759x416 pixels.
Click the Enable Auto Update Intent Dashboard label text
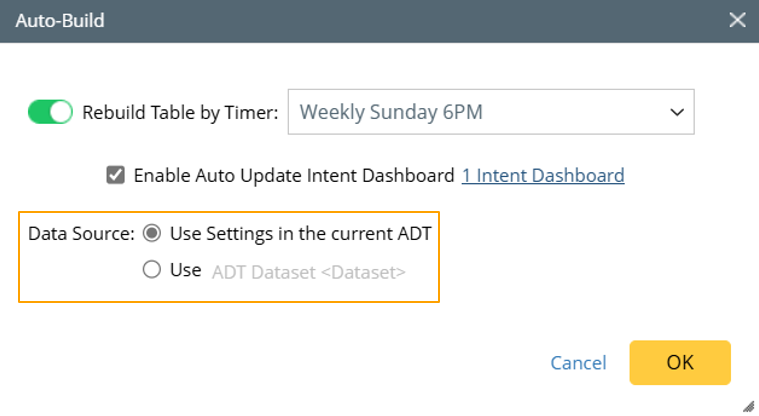click(294, 175)
